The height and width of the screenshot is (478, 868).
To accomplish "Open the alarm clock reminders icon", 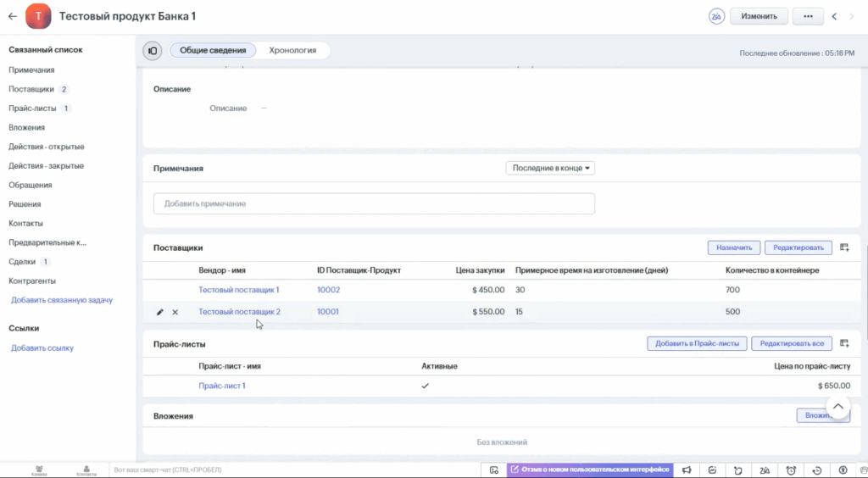I will click(x=791, y=470).
